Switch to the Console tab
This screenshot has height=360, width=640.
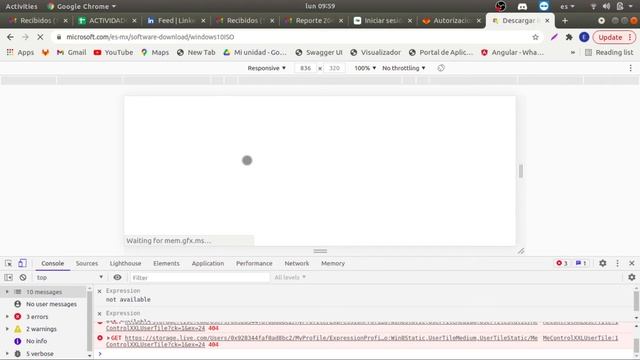53,263
